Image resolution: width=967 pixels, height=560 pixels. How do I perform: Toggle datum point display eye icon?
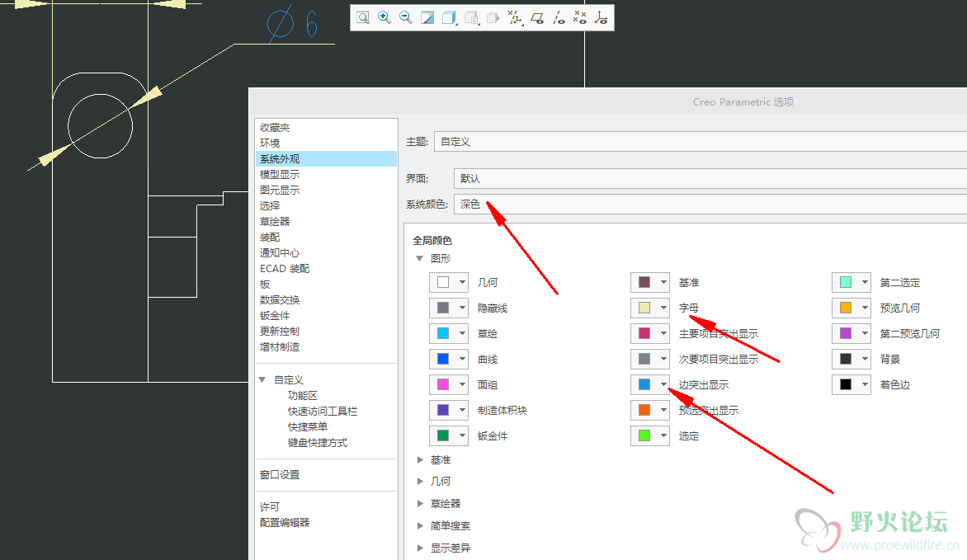coord(580,18)
